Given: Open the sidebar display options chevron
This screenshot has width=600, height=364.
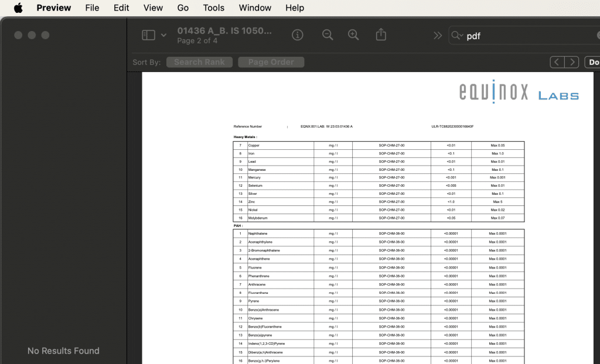Looking at the screenshot, I should coord(162,35).
